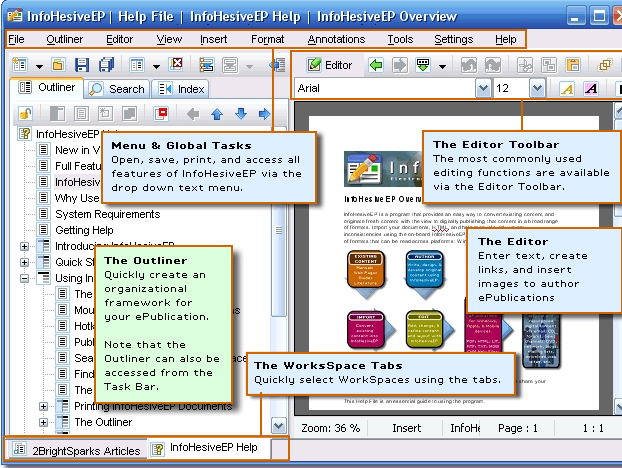Image resolution: width=622 pixels, height=468 pixels.
Task: Click the Insert mode status bar entry
Action: click(x=407, y=428)
